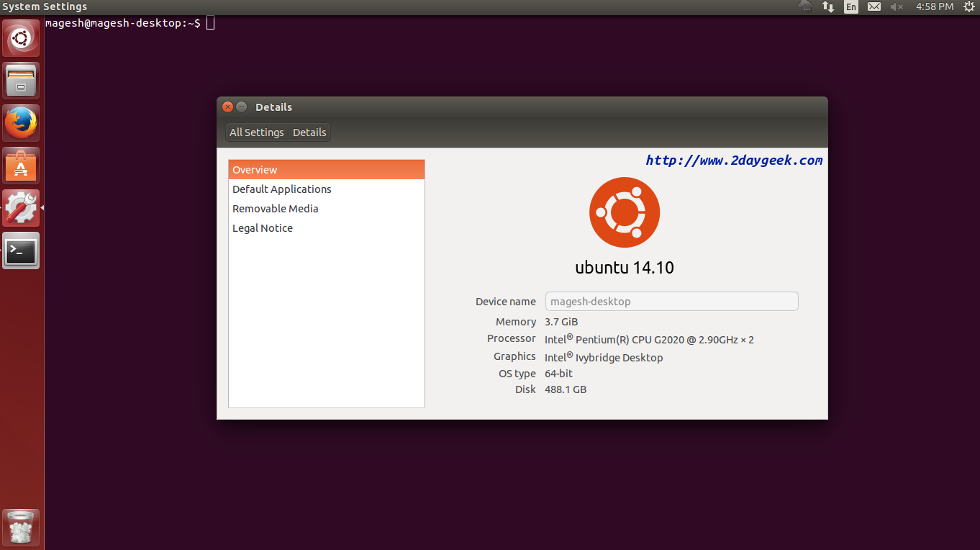This screenshot has height=550, width=980.
Task: Open the network connections indicator
Action: tap(828, 6)
